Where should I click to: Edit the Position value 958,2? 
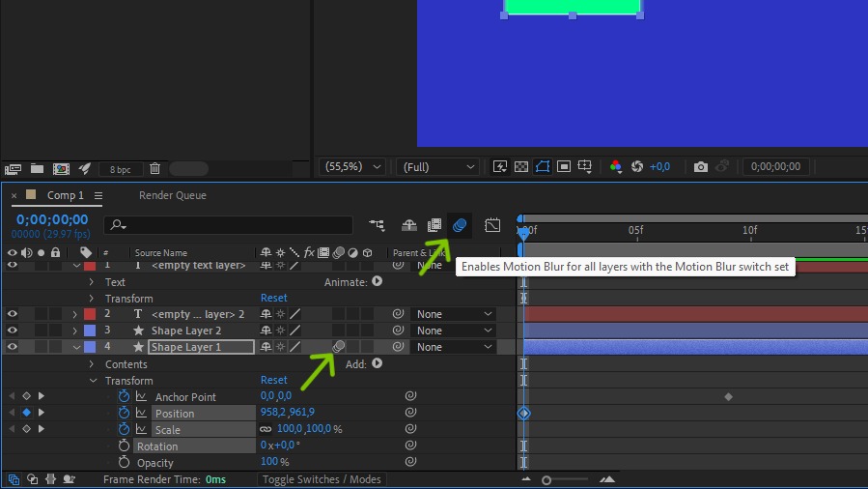273,412
